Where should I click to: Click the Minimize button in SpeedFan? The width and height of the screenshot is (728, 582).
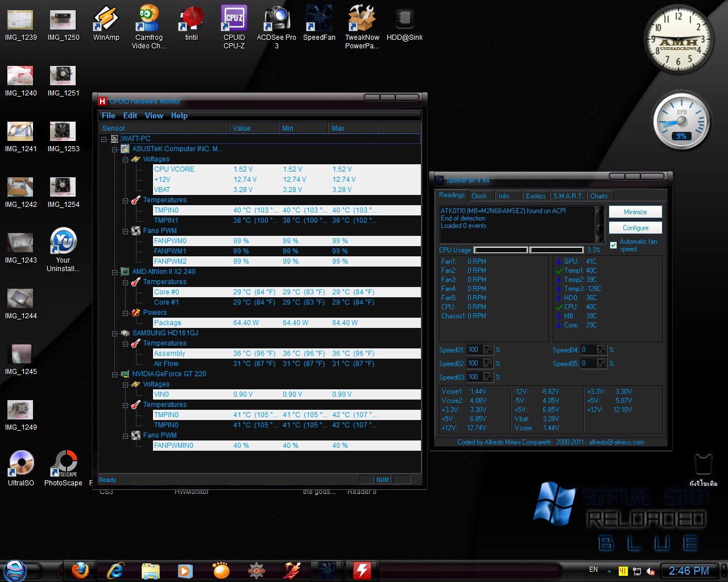635,212
